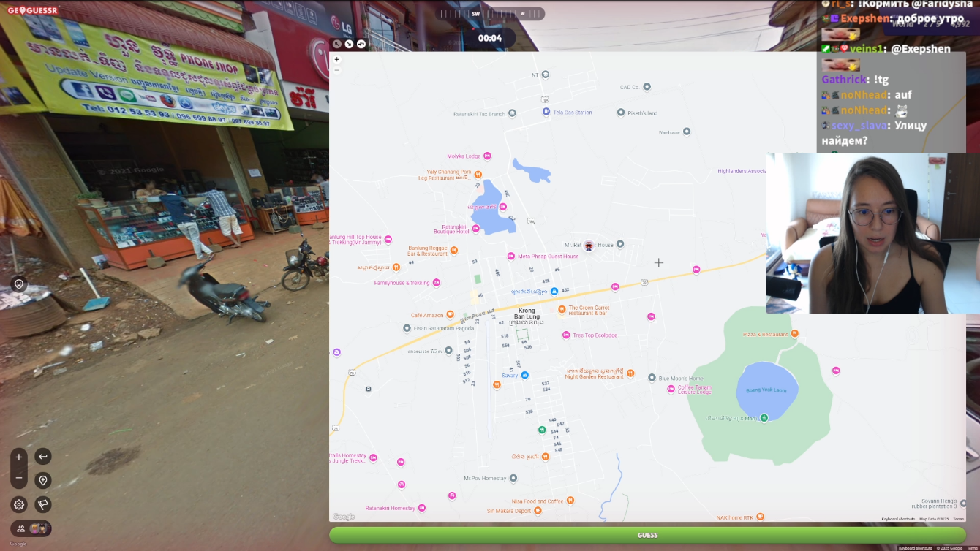Select the Ratanakiri Tax Branch marker

tap(512, 113)
